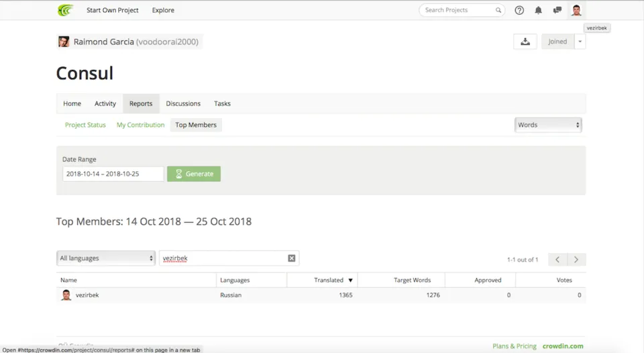Visit the crowdin.com footer link
The height and width of the screenshot is (353, 644).
coord(563,346)
